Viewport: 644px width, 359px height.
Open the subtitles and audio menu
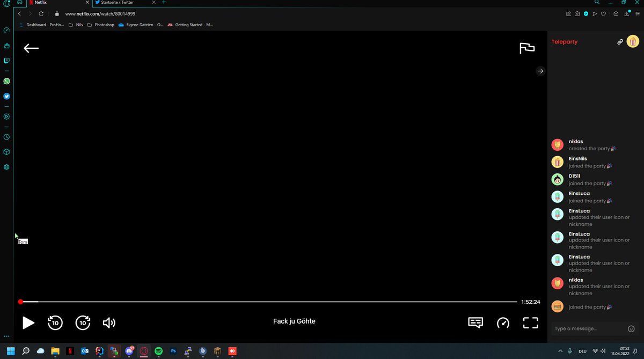point(474,323)
